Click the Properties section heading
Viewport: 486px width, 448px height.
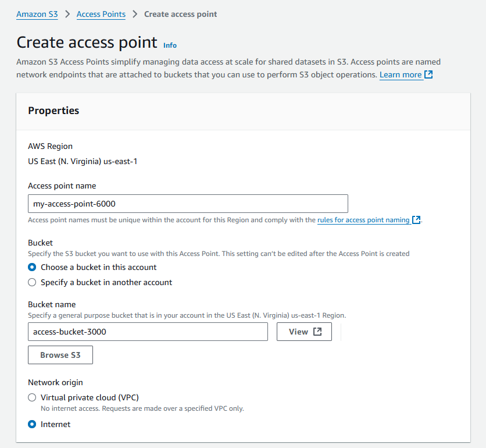53,111
